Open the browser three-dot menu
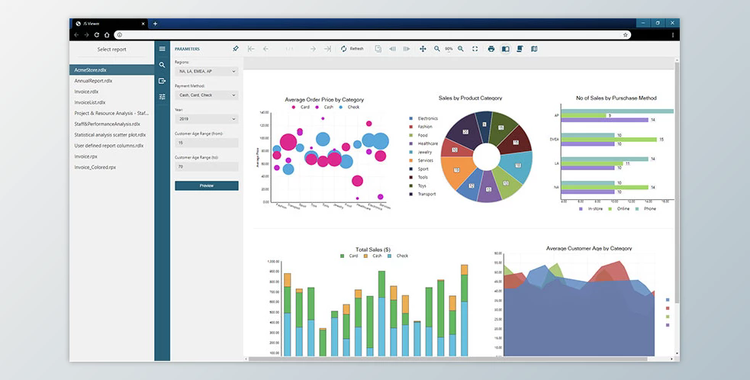Screen dimensions: 750x380 point(673,35)
